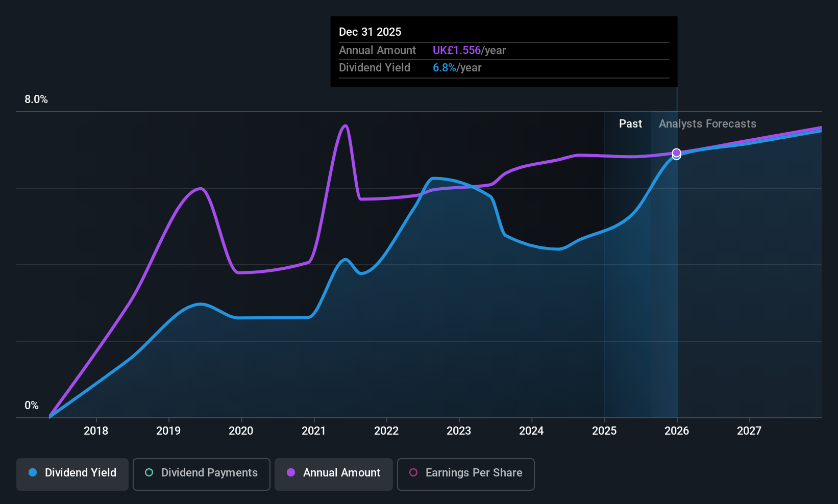Click the Annual Amount tooltip row label
The width and height of the screenshot is (838, 504).
pyautogui.click(x=378, y=50)
